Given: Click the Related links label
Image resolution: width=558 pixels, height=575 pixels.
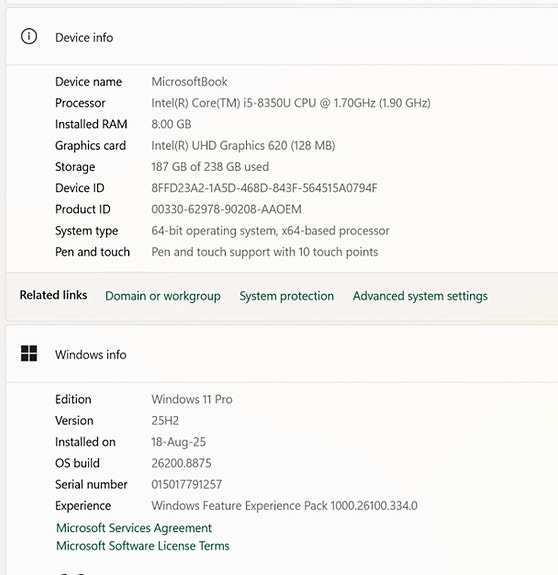Looking at the screenshot, I should (54, 295).
